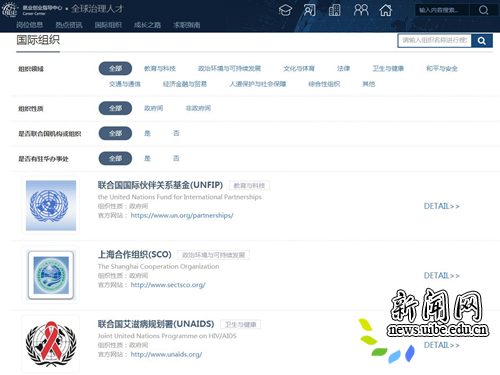Open DETAIL link for UNFIP entry
The width and height of the screenshot is (500, 375).
coord(441,206)
